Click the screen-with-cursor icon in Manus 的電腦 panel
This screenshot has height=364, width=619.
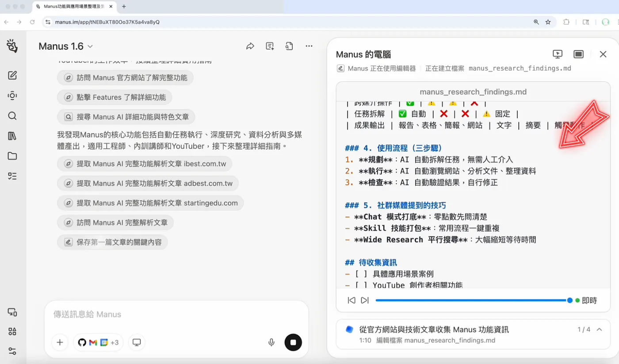tap(558, 54)
